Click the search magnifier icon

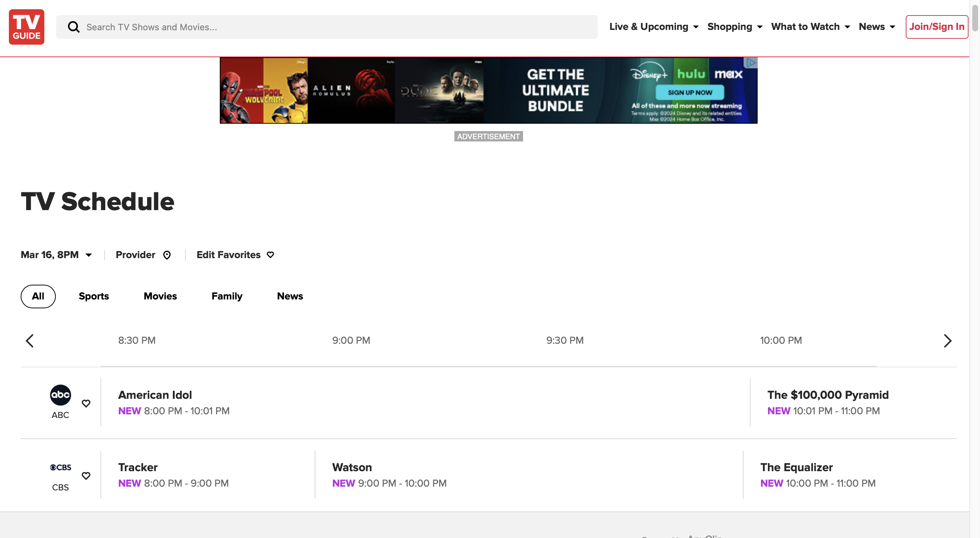[74, 27]
